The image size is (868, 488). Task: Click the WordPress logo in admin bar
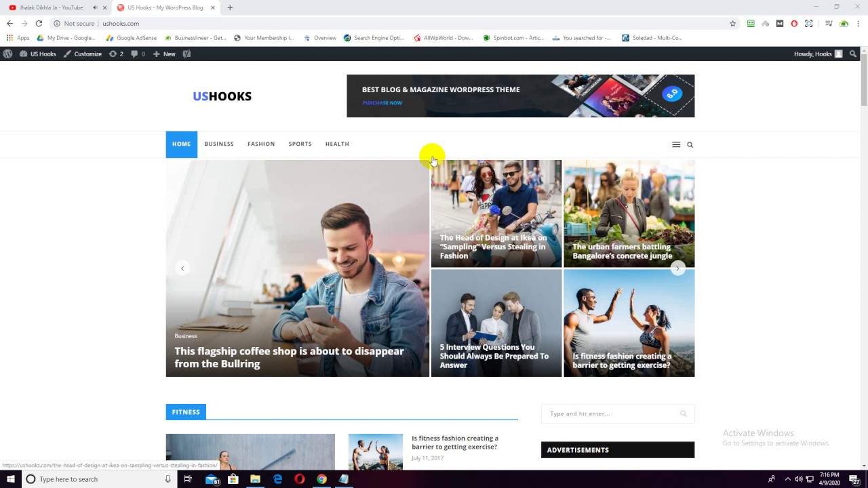coord(7,54)
